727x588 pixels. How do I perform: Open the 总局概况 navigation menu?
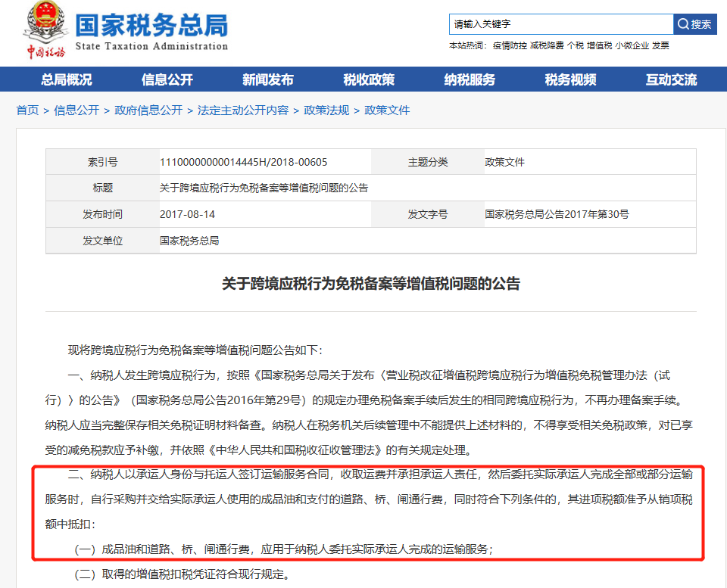point(67,79)
